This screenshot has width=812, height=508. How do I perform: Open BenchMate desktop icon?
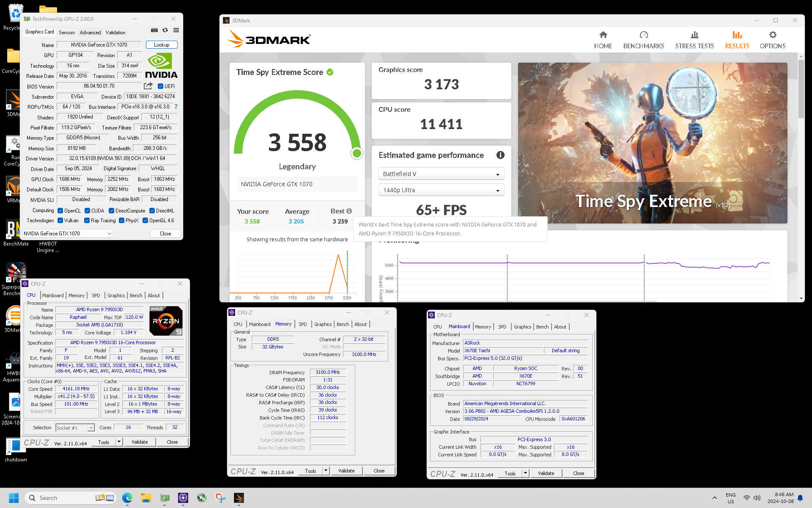pyautogui.click(x=15, y=233)
